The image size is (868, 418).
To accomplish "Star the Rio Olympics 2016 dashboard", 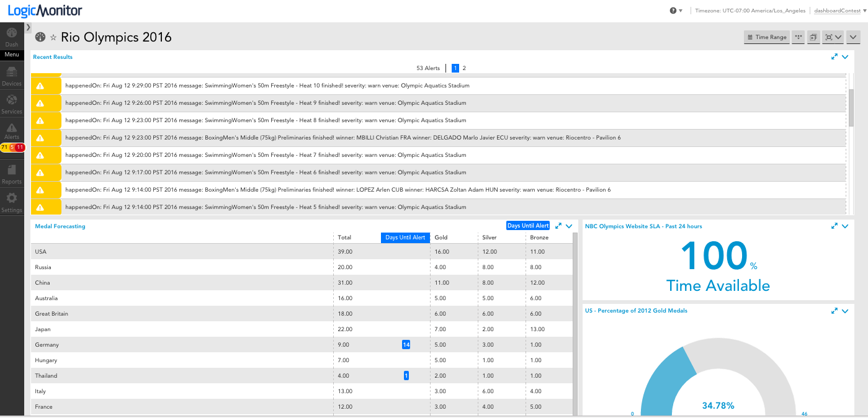I will (53, 38).
